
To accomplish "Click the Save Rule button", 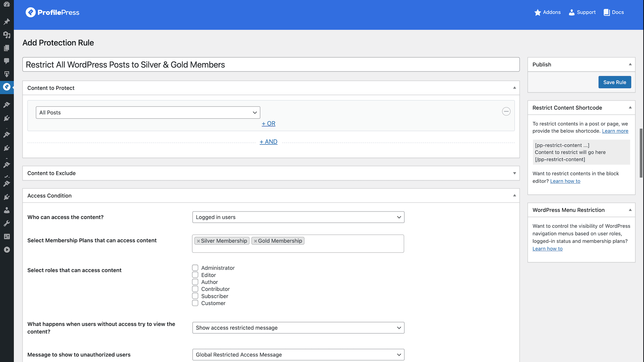I will coord(614,82).
